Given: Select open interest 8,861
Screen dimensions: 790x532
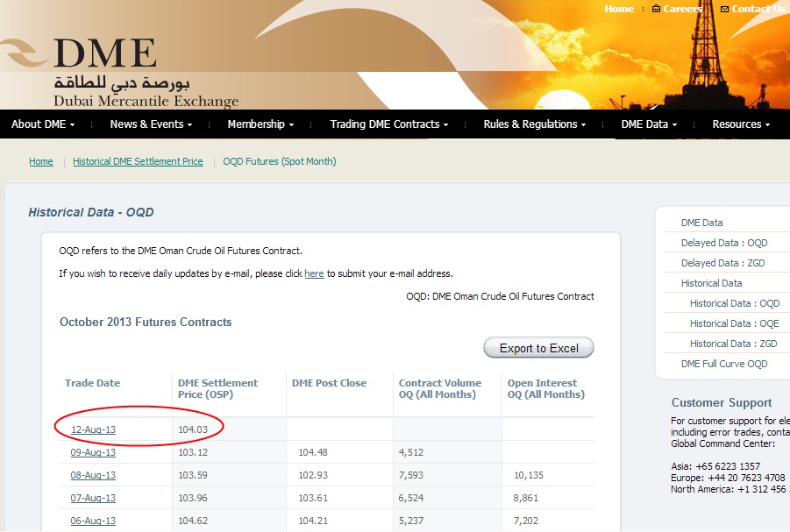Looking at the screenshot, I should [x=526, y=498].
